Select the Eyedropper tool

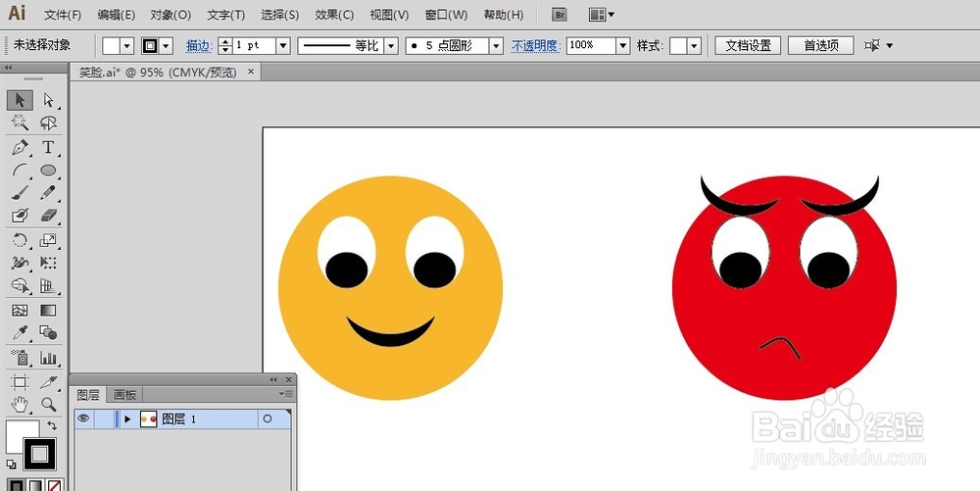20,332
